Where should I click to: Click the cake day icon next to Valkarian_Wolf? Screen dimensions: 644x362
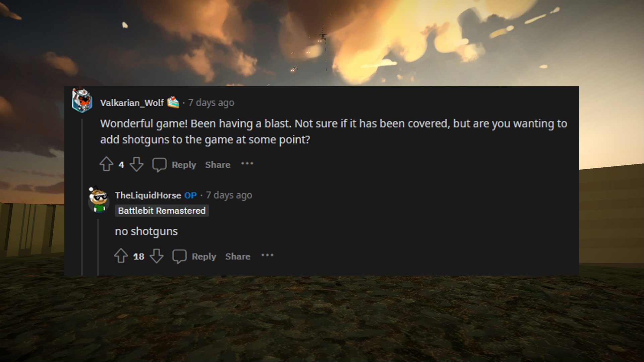pos(173,102)
